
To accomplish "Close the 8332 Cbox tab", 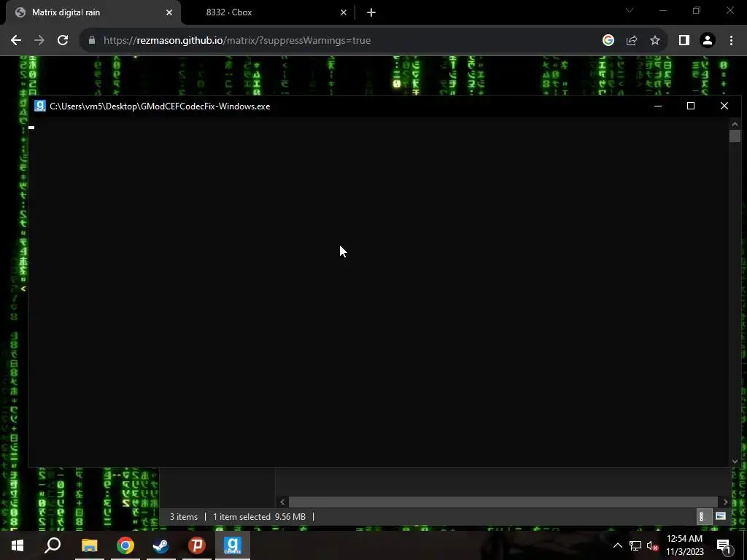I will click(344, 12).
